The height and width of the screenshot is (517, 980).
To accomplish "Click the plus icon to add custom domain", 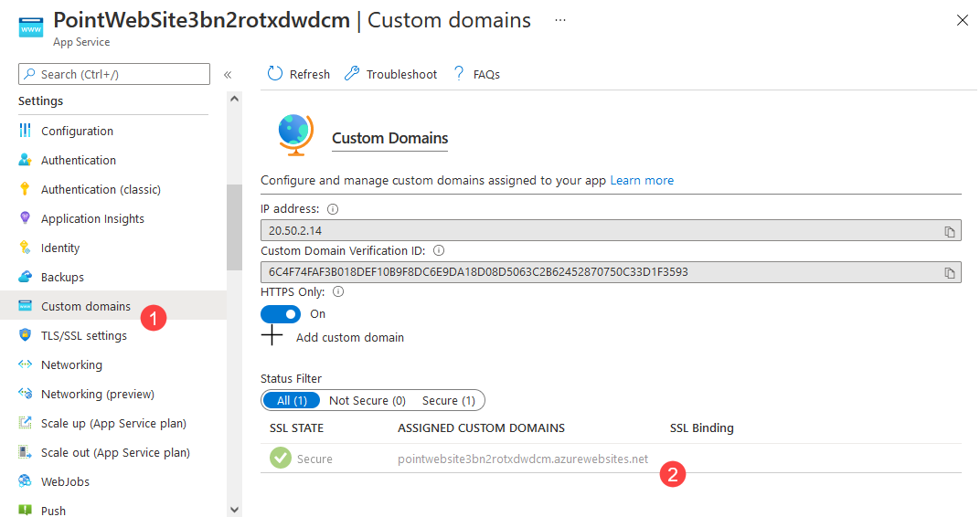I will [x=272, y=335].
